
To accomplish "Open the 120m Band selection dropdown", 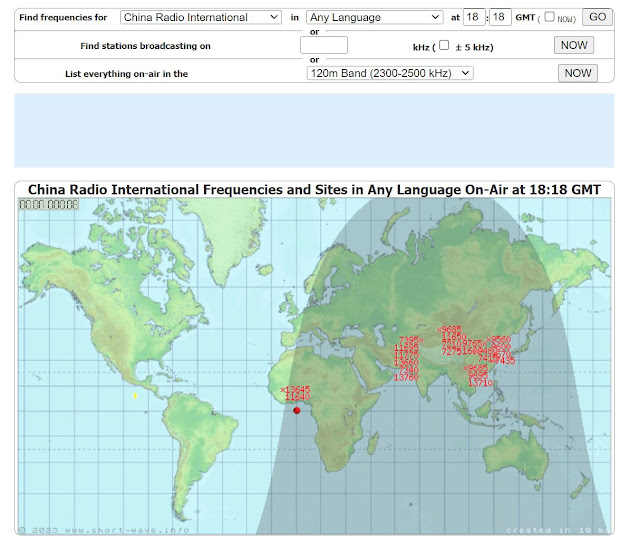I will point(390,73).
